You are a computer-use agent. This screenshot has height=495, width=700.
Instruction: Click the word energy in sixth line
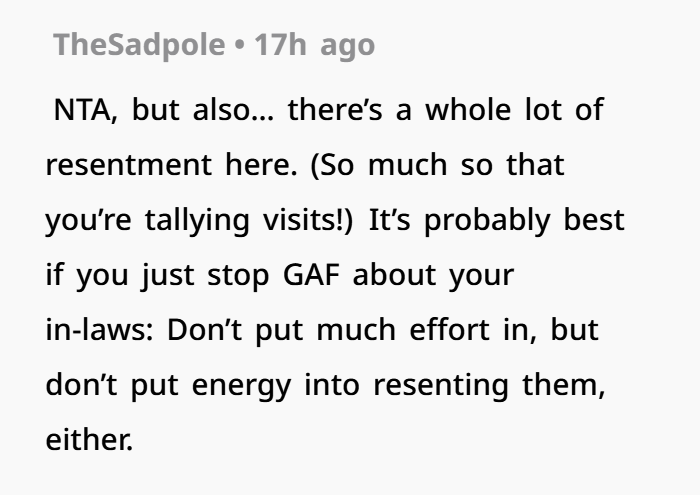241,385
